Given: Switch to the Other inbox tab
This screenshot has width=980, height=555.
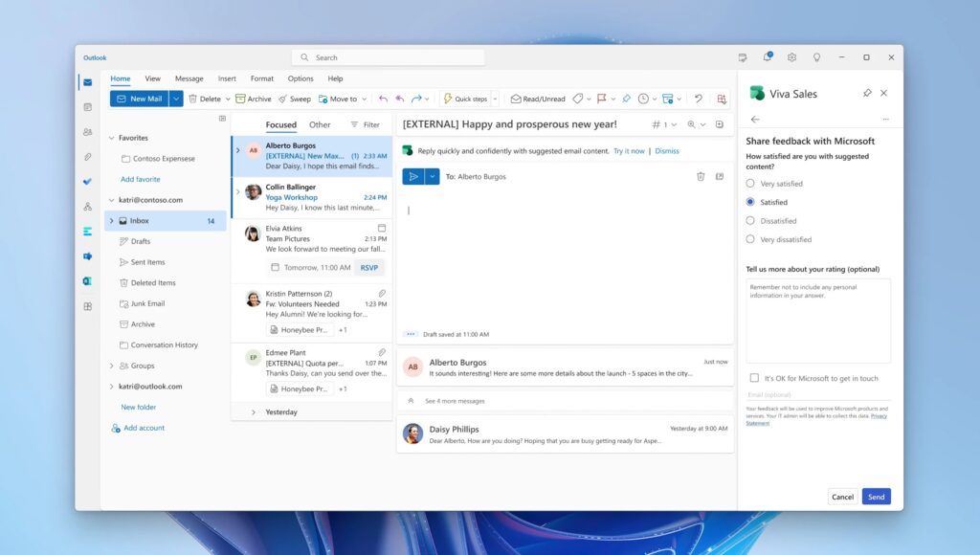Looking at the screenshot, I should point(320,124).
